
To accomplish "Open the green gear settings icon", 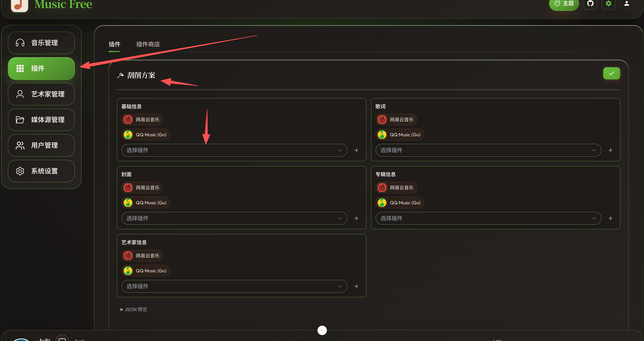I will click(x=608, y=4).
